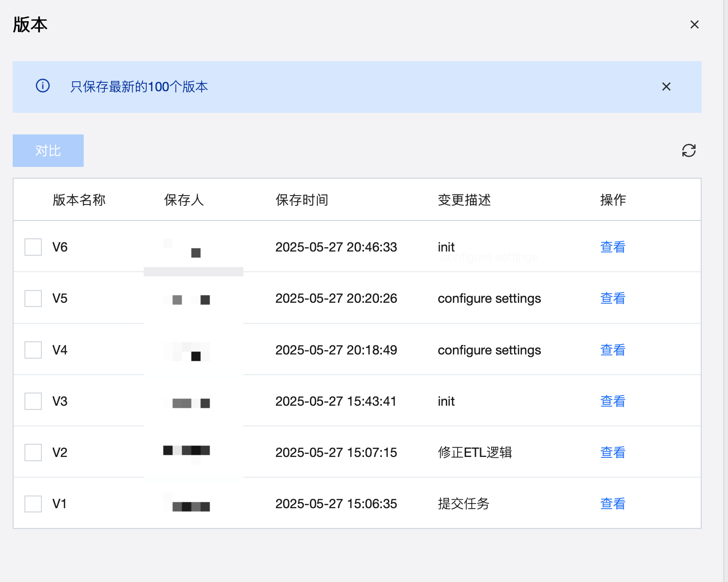Tick the checkbox for version V5
The image size is (728, 582).
33,298
